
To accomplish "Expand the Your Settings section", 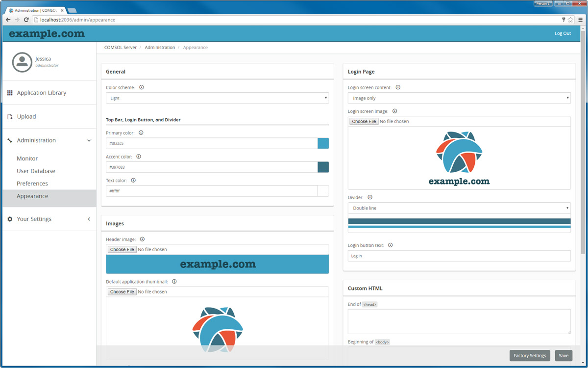I will pyautogui.click(x=89, y=219).
